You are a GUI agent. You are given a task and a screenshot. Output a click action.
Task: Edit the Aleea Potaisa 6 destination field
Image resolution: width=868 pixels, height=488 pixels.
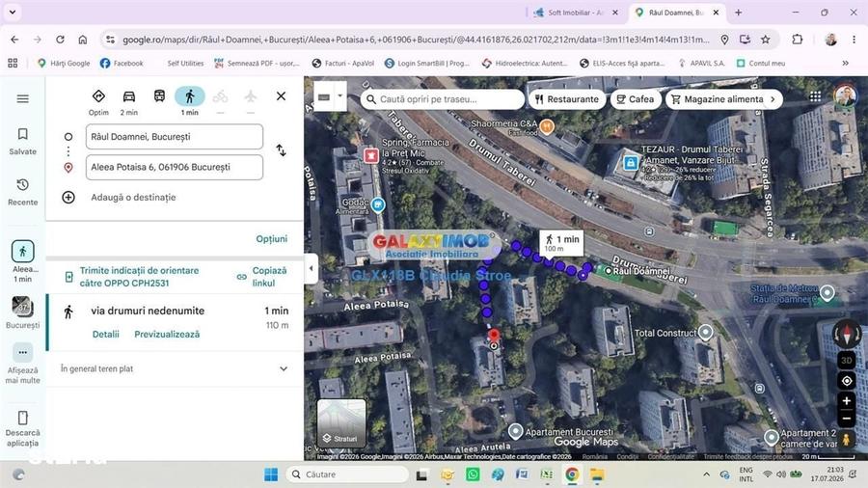coord(175,167)
